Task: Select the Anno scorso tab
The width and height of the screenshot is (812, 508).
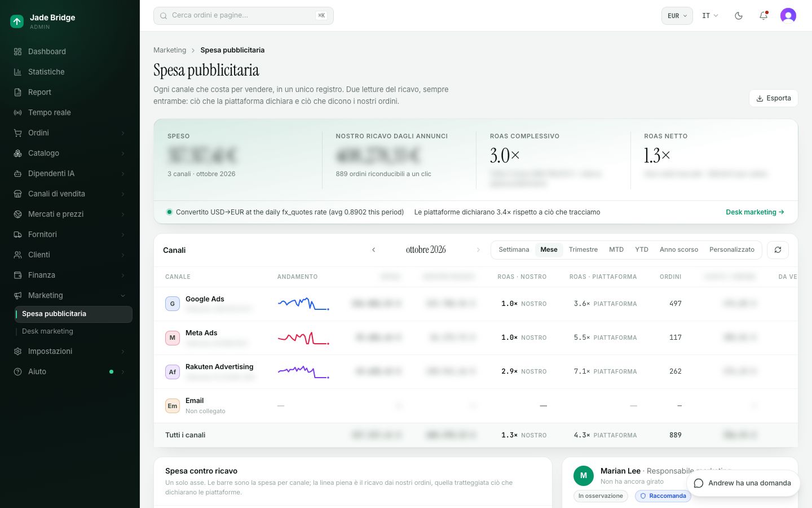Action: click(x=679, y=249)
